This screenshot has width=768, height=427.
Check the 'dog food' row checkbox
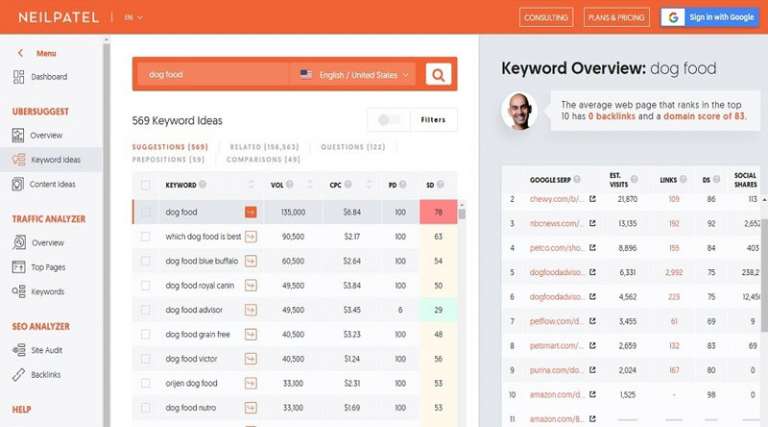pyautogui.click(x=145, y=212)
